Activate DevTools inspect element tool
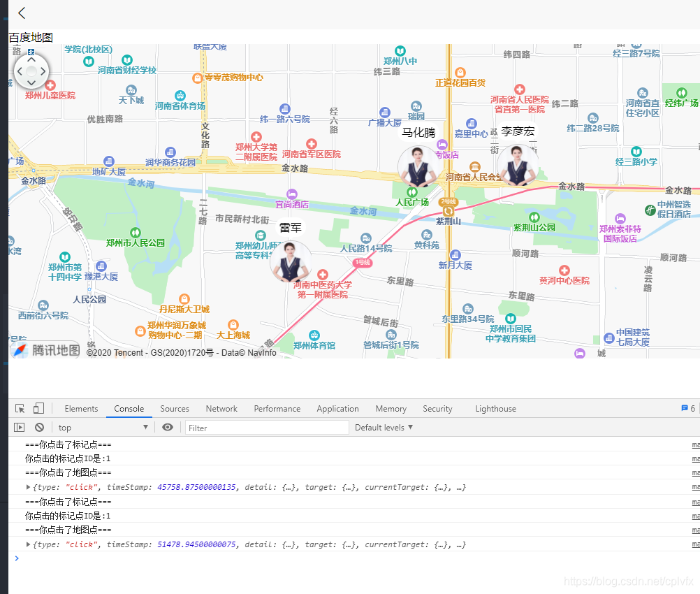Viewport: 700px width, 594px height. click(20, 408)
